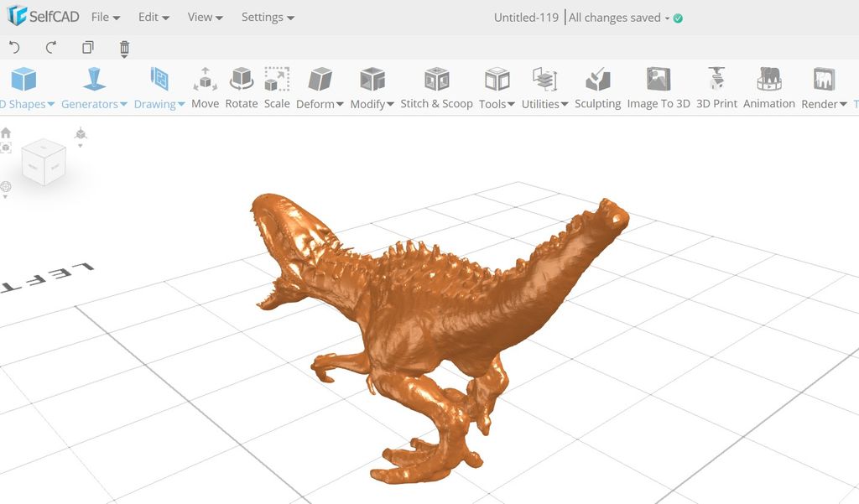Click the view cube to change orientation

tap(43, 162)
